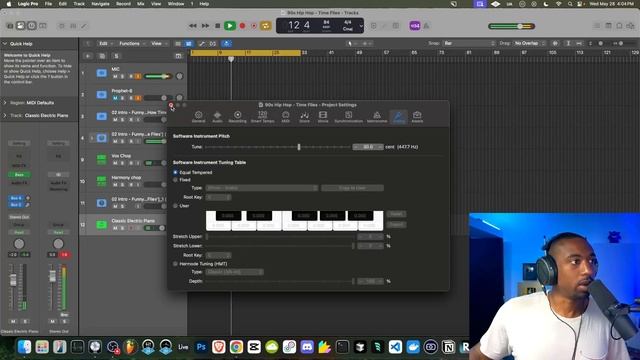Open the Drag mode No Overlap dropdown
This screenshot has width=640, height=360.
(529, 43)
